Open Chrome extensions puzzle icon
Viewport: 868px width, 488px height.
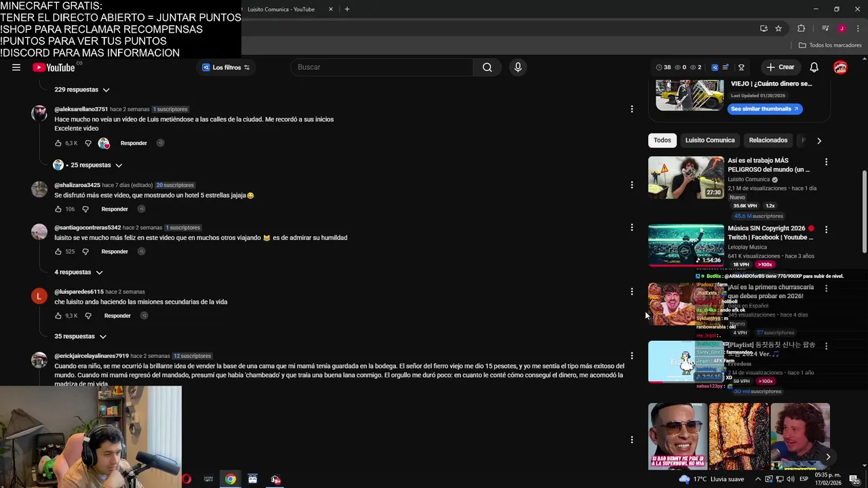(x=801, y=28)
